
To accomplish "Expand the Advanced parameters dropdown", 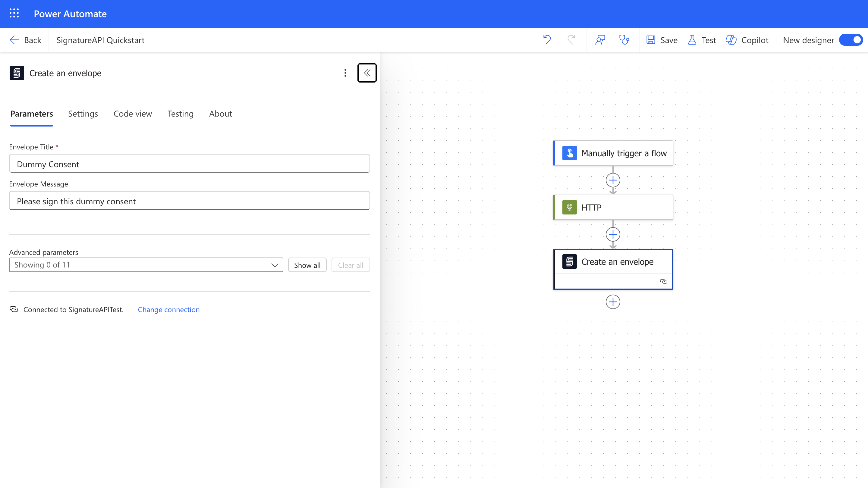I will pos(146,265).
